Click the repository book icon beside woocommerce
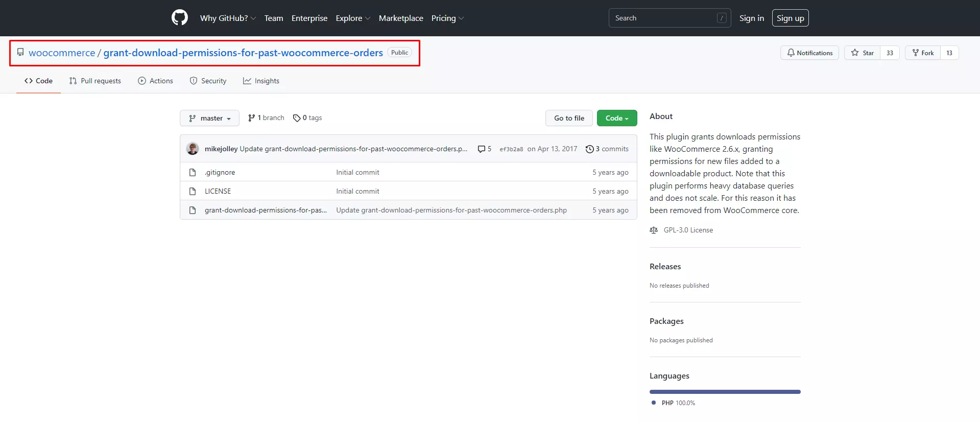This screenshot has width=980, height=423. tap(20, 52)
